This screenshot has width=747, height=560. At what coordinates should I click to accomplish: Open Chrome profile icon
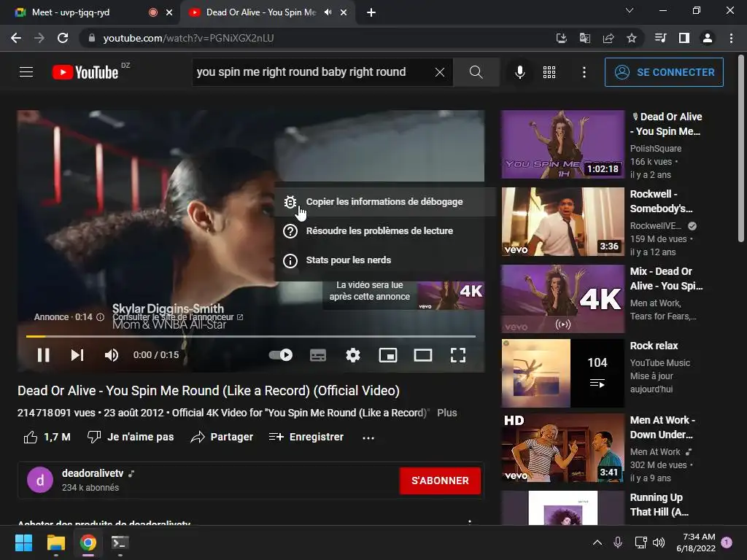(708, 38)
